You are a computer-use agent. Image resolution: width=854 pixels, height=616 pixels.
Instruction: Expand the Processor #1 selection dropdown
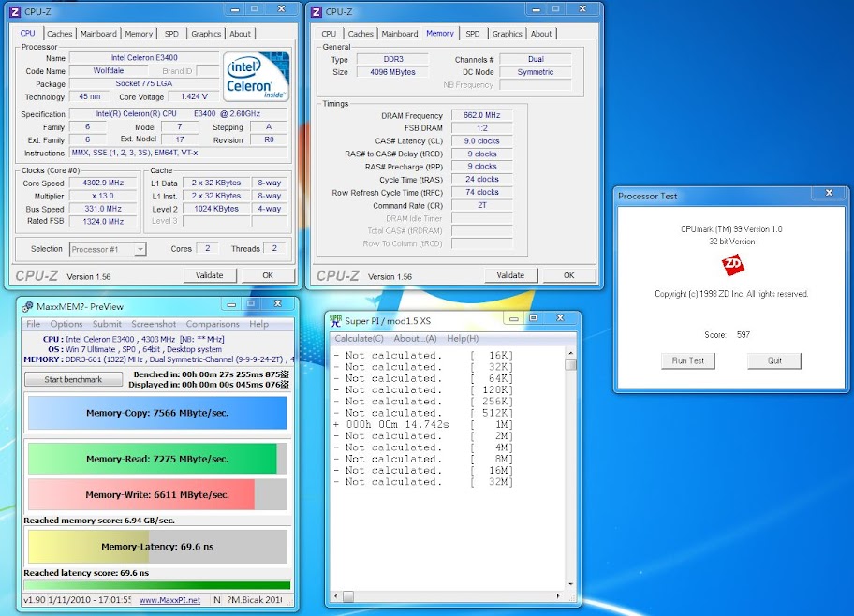tap(140, 249)
